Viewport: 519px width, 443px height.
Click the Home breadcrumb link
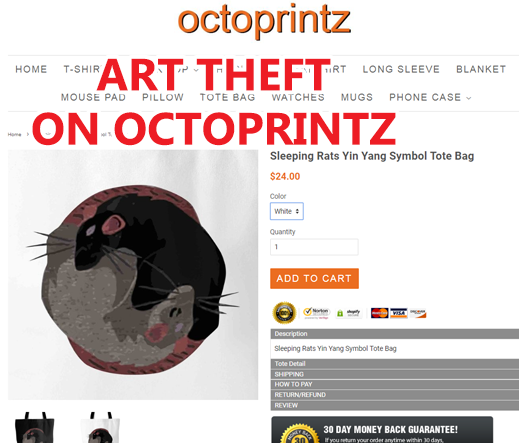tap(14, 134)
